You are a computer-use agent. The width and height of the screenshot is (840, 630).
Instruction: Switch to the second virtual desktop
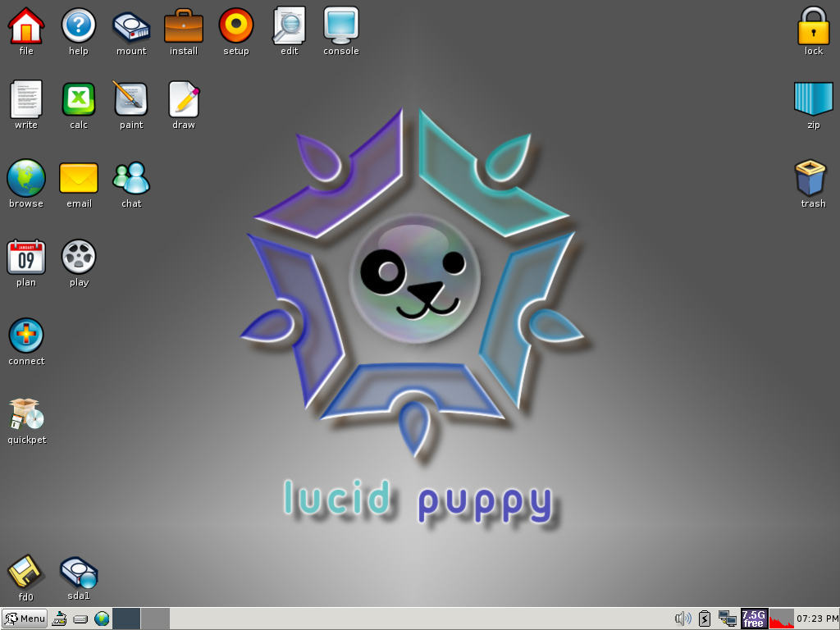155,619
